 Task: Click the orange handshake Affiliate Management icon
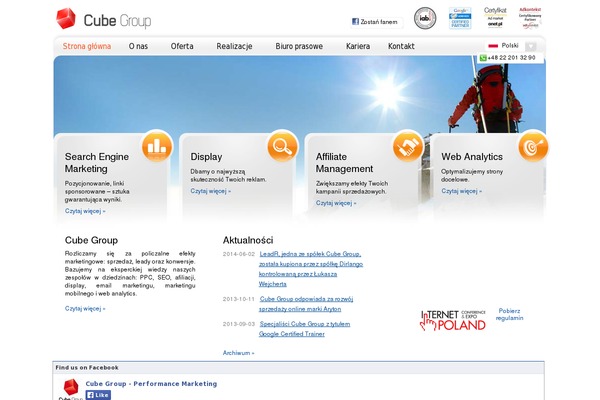[x=408, y=145]
